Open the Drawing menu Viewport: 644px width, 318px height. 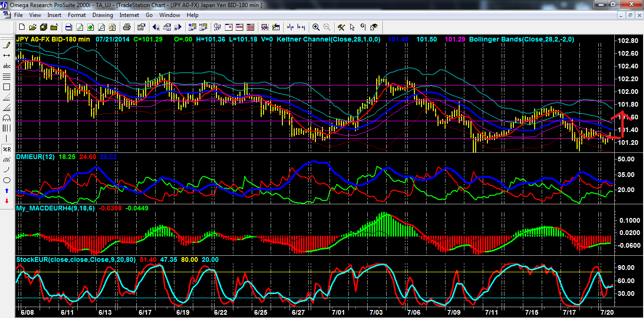tap(102, 15)
